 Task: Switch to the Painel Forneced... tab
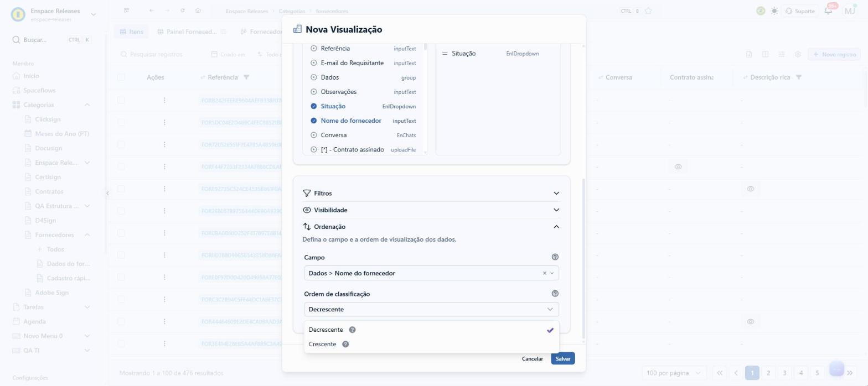coord(192,32)
